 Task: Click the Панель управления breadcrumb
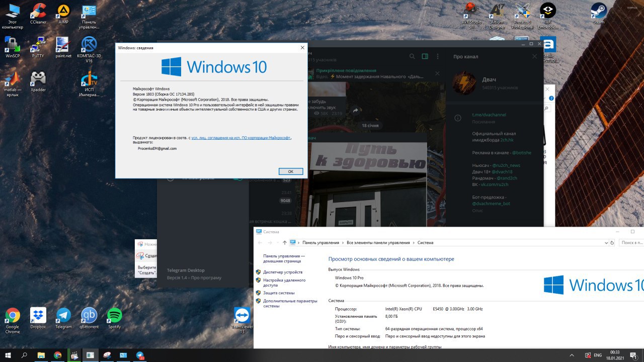pyautogui.click(x=320, y=242)
